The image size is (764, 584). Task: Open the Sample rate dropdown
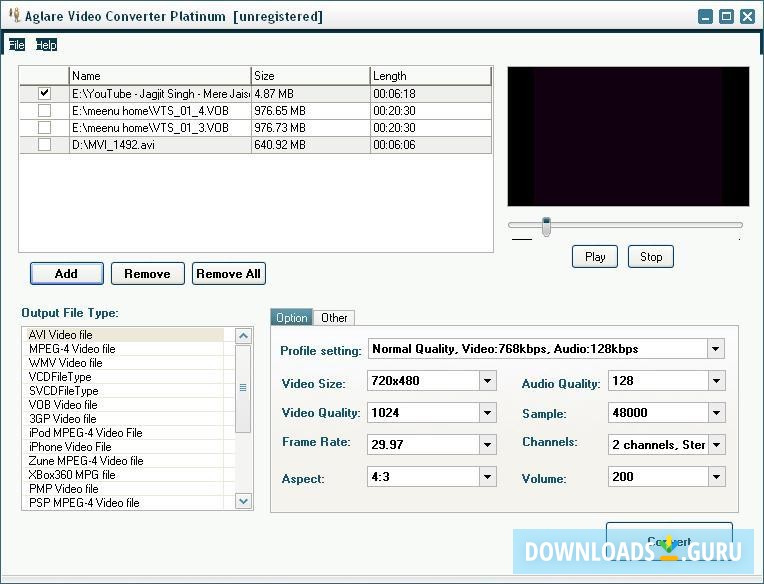tap(716, 413)
